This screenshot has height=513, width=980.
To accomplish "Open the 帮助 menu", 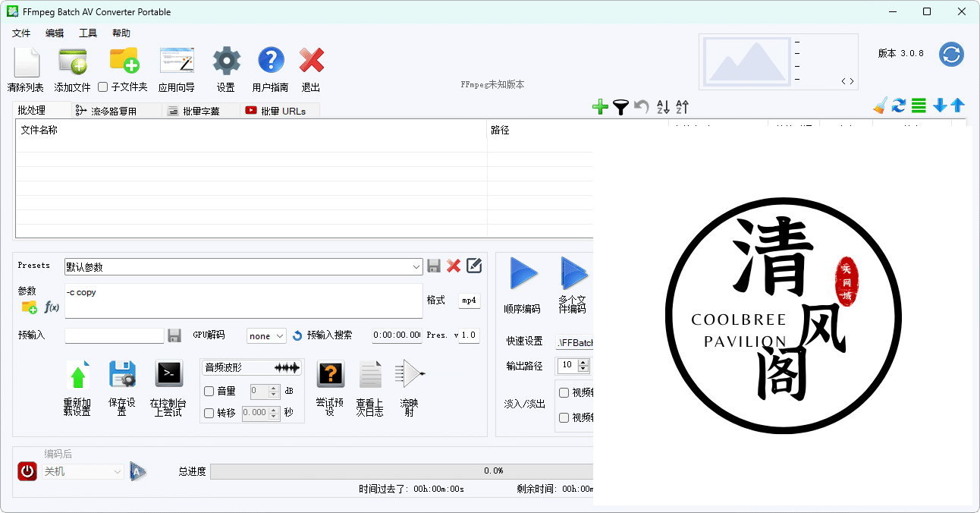I will pos(121,33).
